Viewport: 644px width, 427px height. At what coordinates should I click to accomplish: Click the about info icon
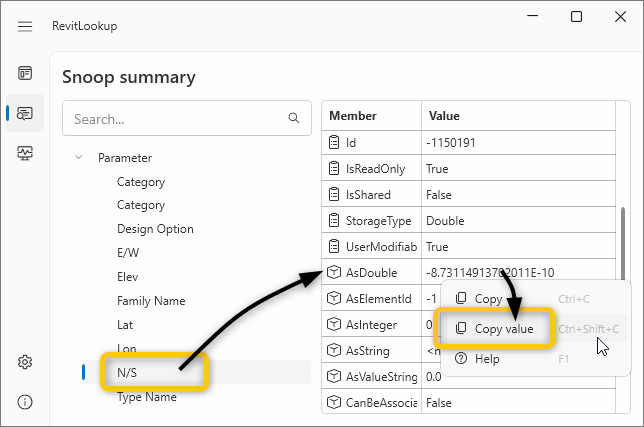25,401
